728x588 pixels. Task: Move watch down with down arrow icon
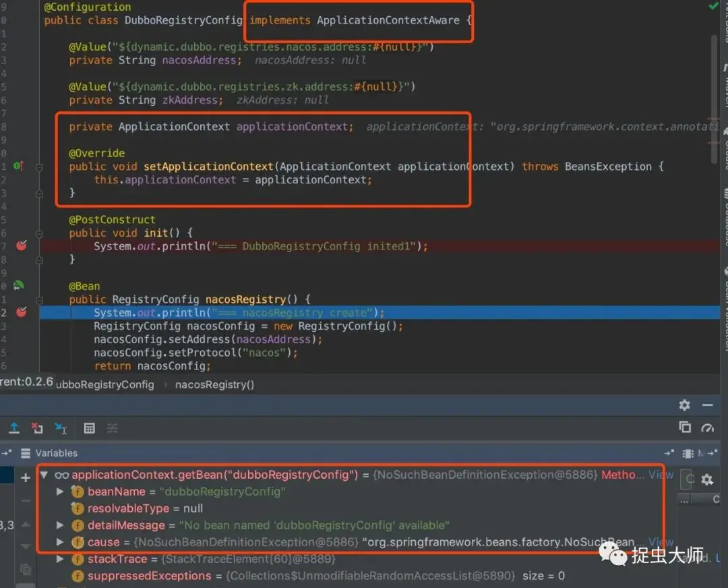[x=26, y=546]
